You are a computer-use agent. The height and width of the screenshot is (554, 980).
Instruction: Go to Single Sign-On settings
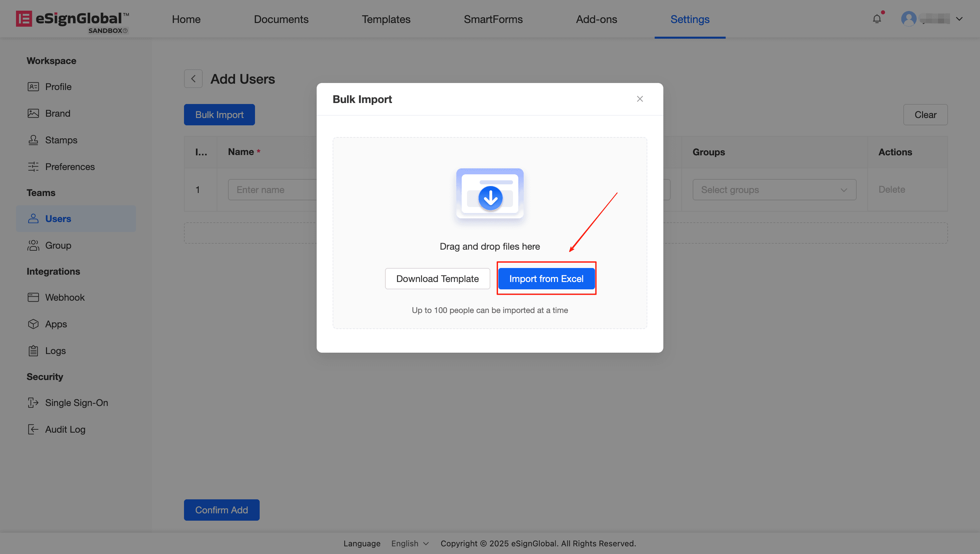click(x=76, y=403)
